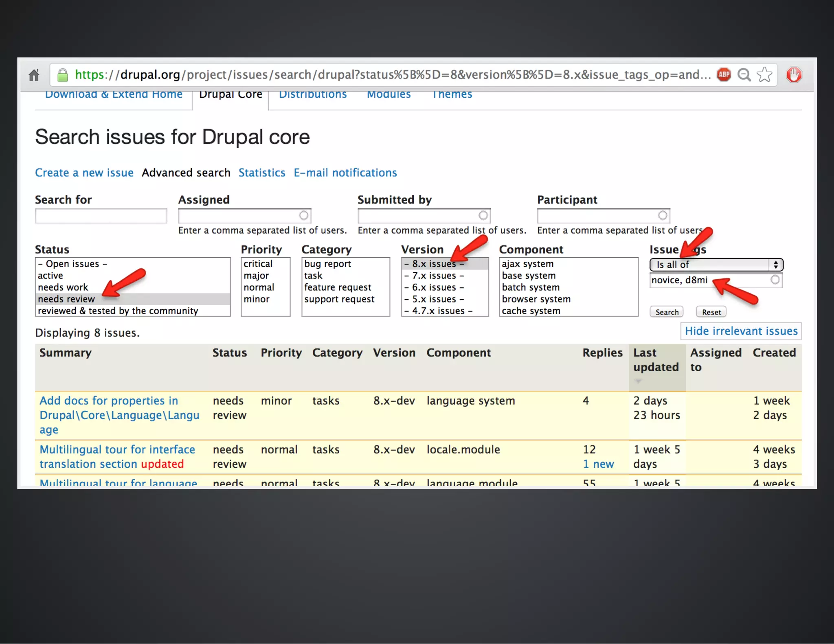Screen dimensions: 834x644
Task: Open the 'Create a new issue' link
Action: [x=84, y=173]
